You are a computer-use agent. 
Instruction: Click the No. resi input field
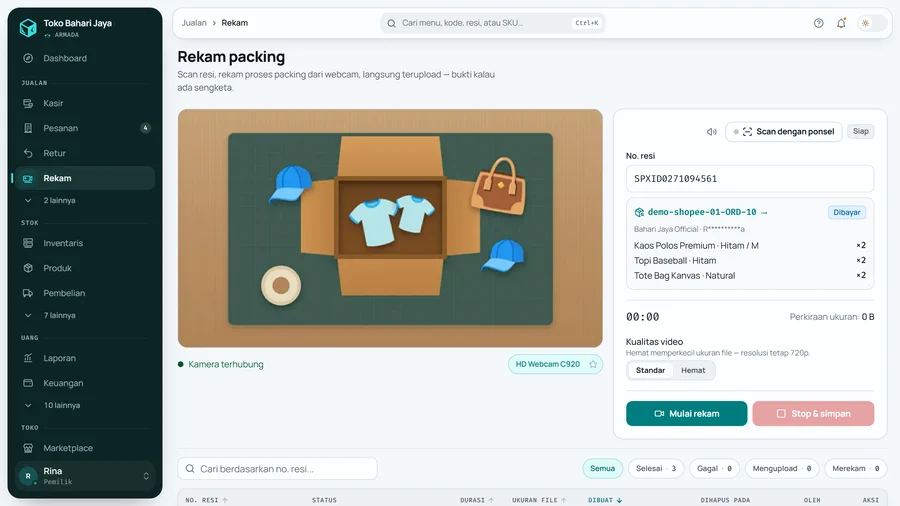(x=750, y=178)
